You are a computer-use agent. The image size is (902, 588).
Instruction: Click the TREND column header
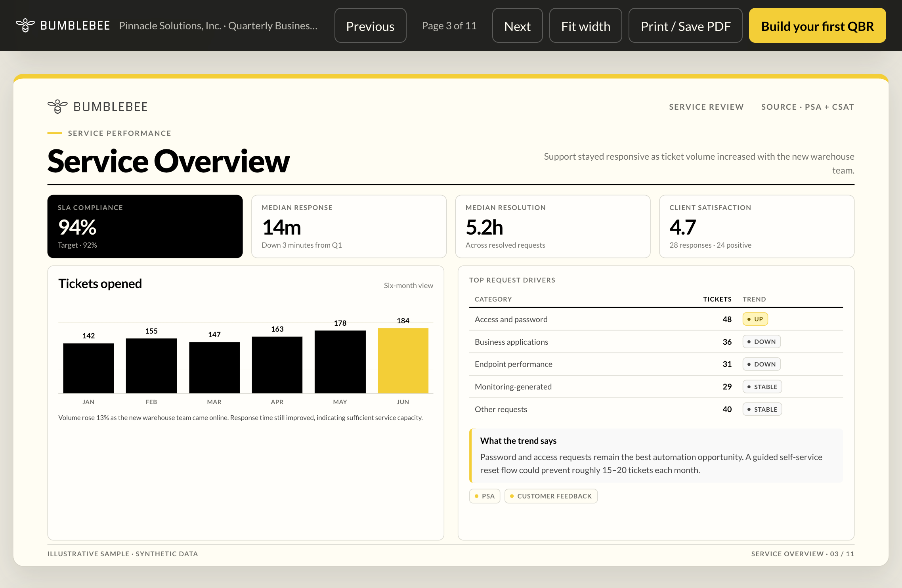754,299
